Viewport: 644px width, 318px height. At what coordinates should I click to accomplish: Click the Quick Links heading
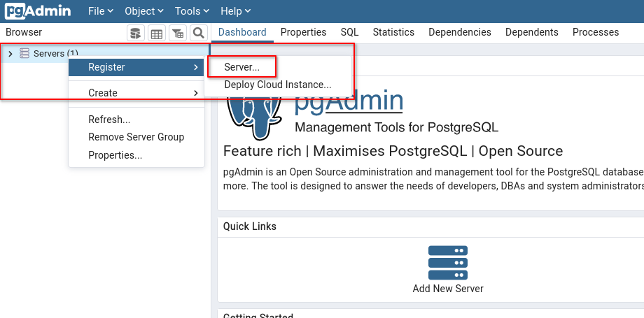[250, 226]
